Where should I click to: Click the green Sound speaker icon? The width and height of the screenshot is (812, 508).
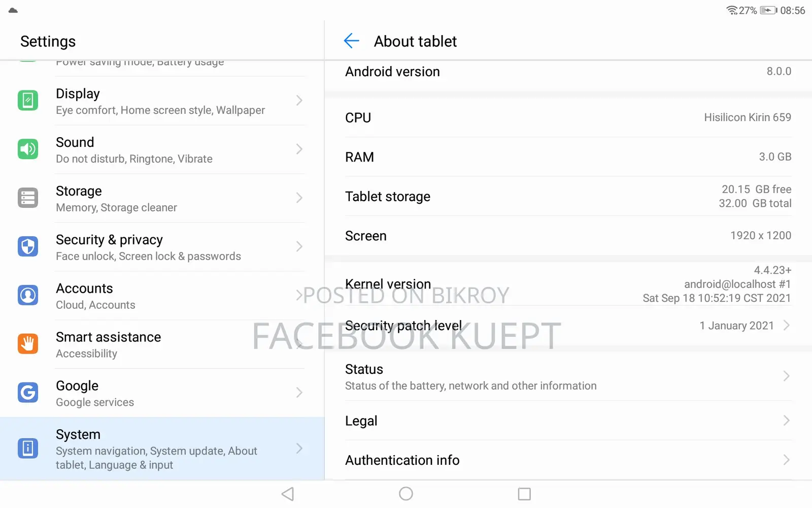[x=28, y=149]
